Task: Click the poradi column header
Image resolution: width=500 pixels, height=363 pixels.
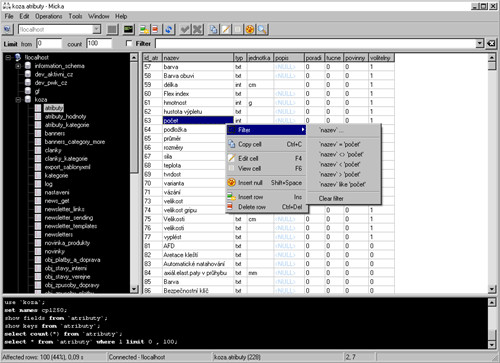Action: [315, 58]
